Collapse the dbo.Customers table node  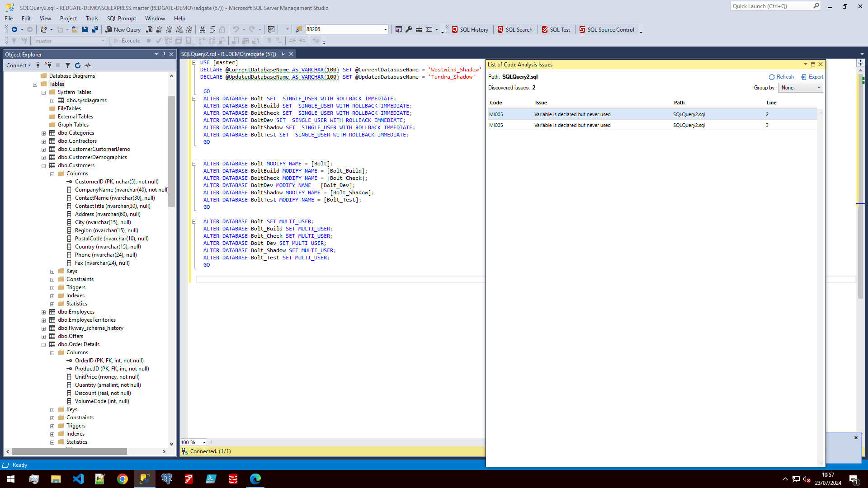[x=43, y=166]
